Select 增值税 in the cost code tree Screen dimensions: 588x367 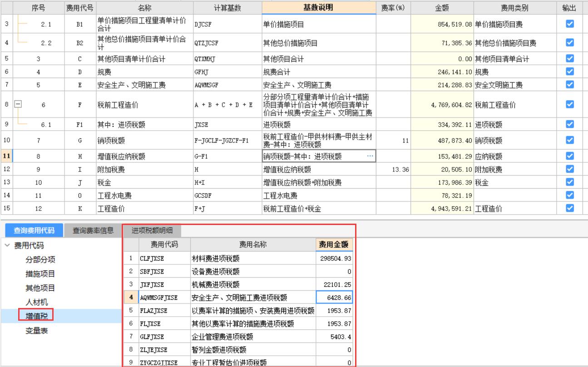tap(36, 315)
